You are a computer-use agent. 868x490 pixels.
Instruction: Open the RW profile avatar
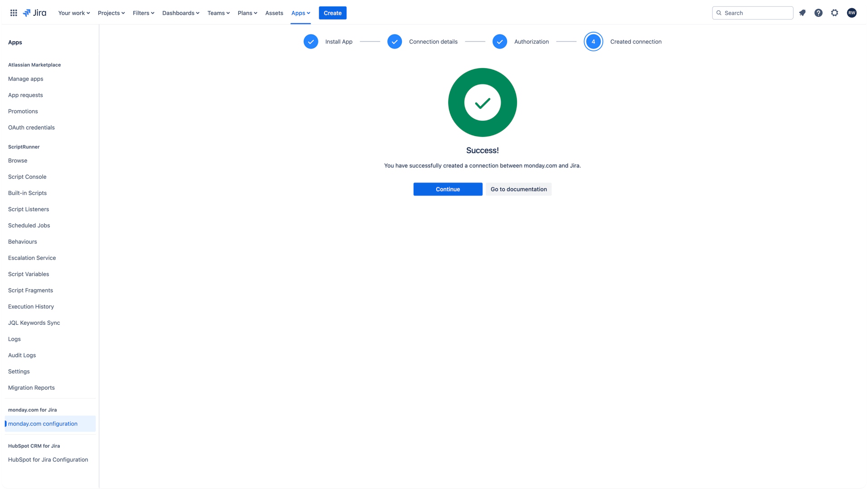pyautogui.click(x=852, y=13)
